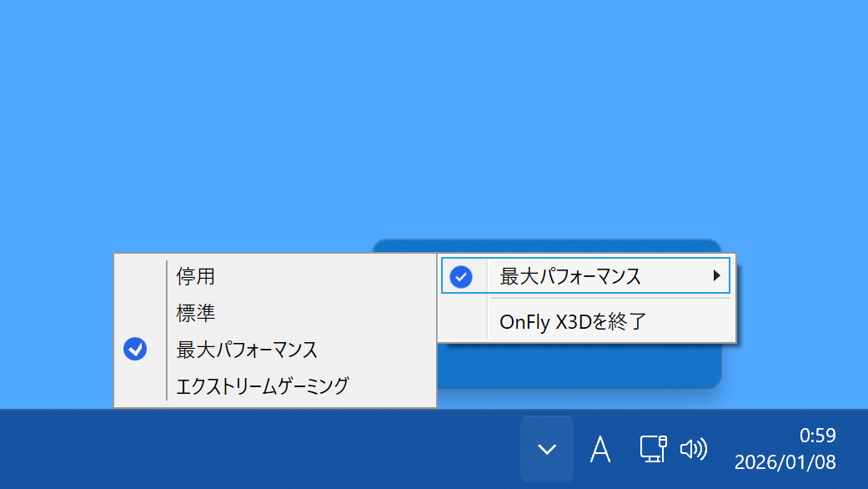Viewport: 868px width, 489px height.
Task: Toggle the hidden icons chevron in taskbar
Action: (547, 449)
